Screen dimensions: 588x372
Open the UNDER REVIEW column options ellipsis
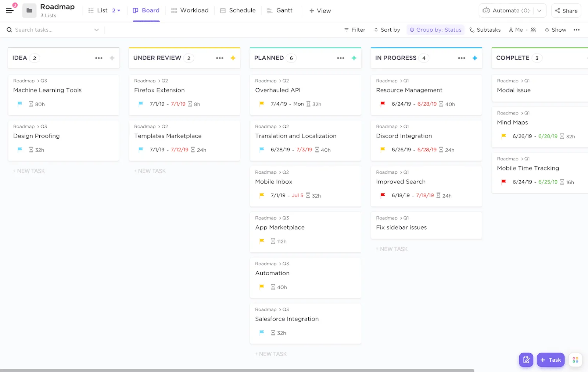220,58
